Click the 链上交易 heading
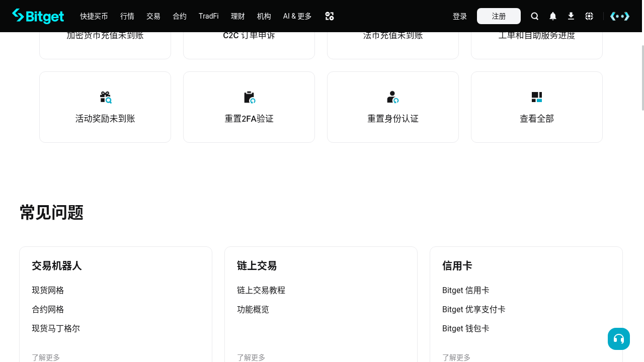 coord(257,265)
